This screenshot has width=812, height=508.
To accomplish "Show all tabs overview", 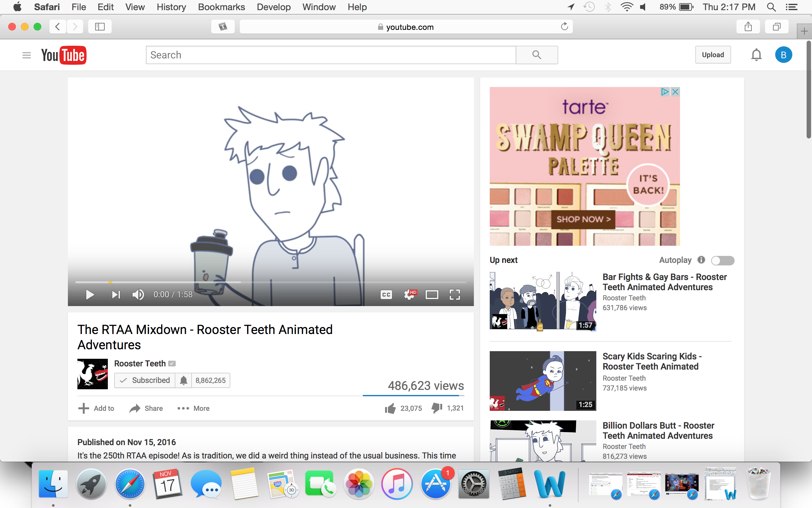I will (776, 27).
